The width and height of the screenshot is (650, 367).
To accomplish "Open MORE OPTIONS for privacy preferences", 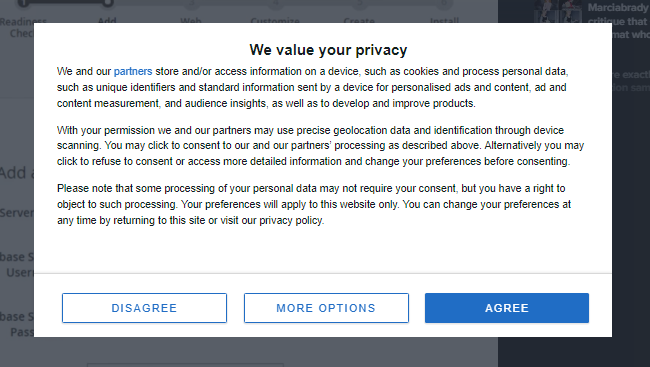I will [326, 308].
